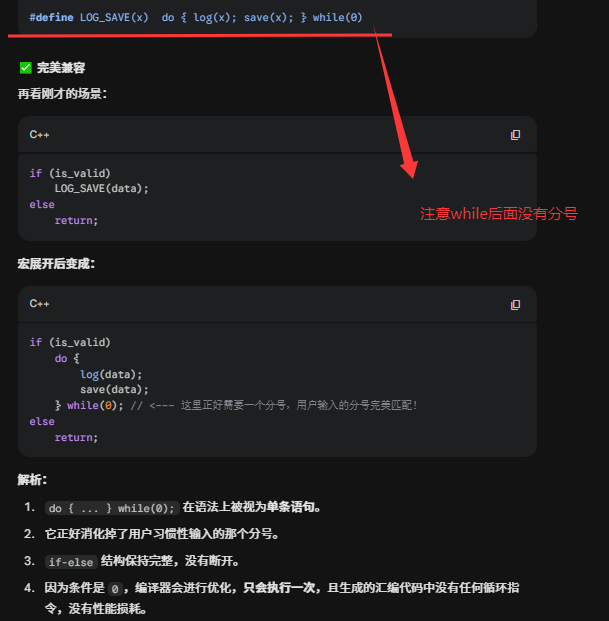This screenshot has height=621, width=609.
Task: Copy the LOG_SAVE(data) if-else code block
Action: coord(515,135)
